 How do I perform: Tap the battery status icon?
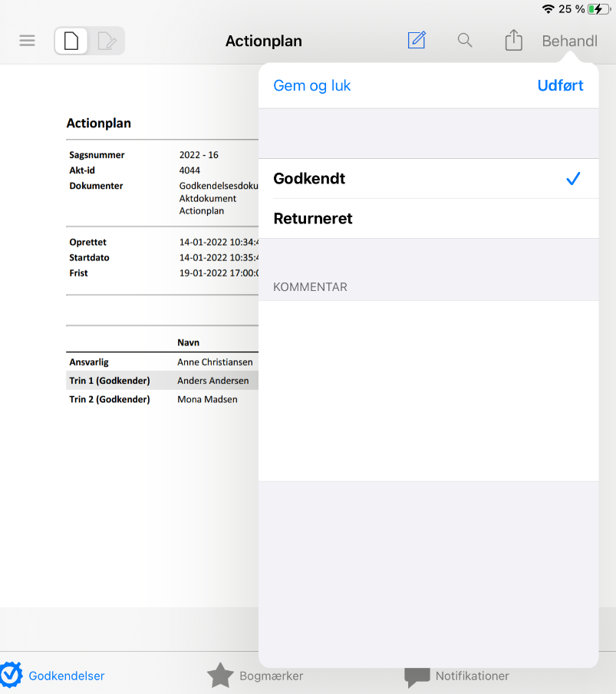click(597, 9)
